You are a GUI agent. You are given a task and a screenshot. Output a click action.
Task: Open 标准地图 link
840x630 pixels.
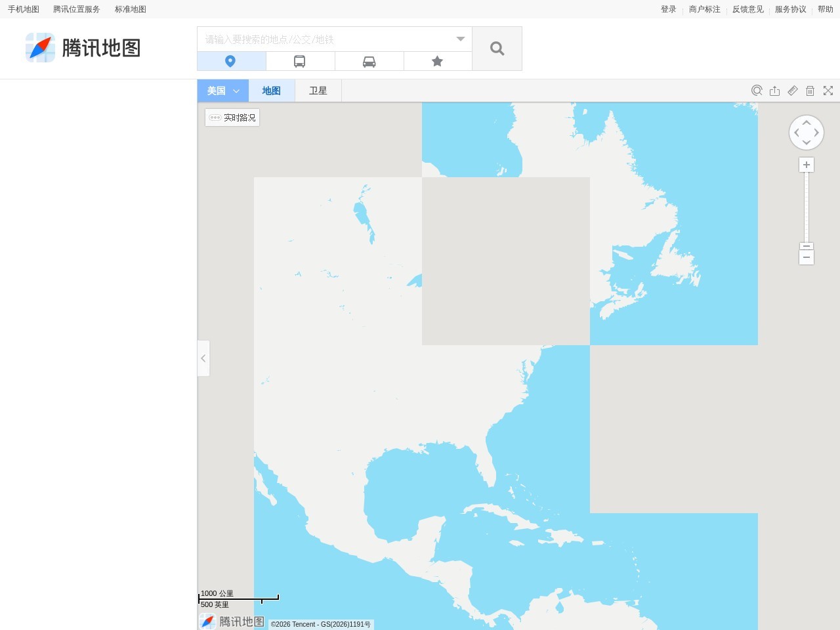tap(131, 9)
